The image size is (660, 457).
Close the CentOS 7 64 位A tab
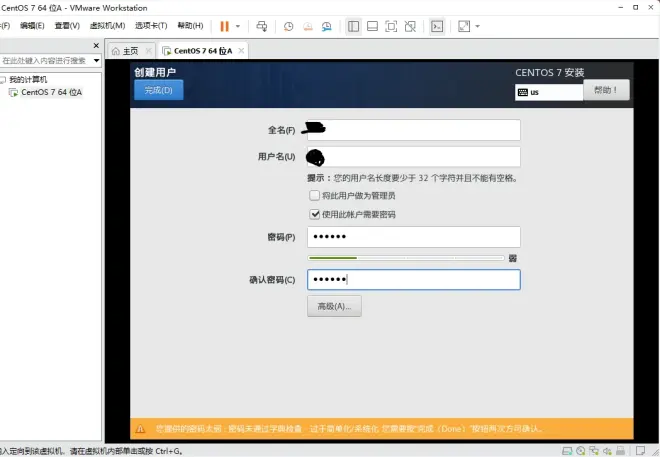(241, 50)
